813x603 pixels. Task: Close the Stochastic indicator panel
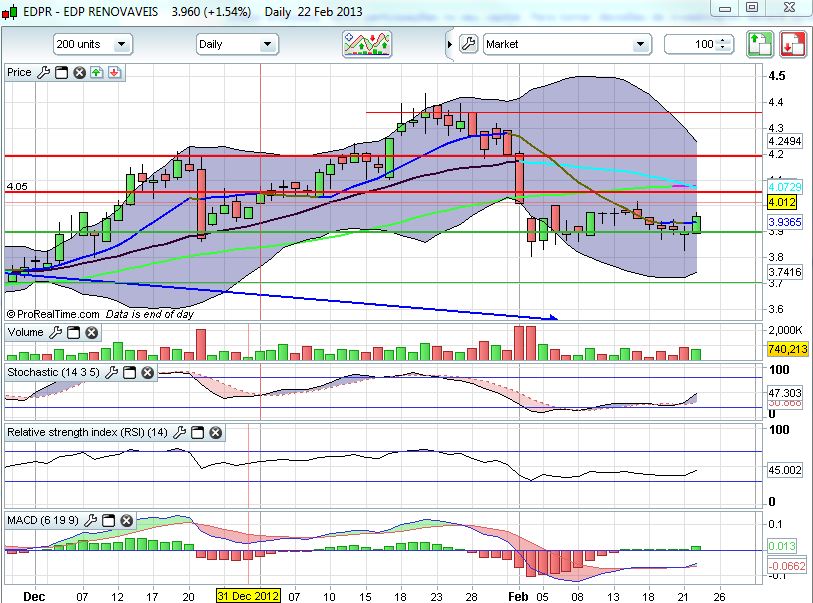148,372
